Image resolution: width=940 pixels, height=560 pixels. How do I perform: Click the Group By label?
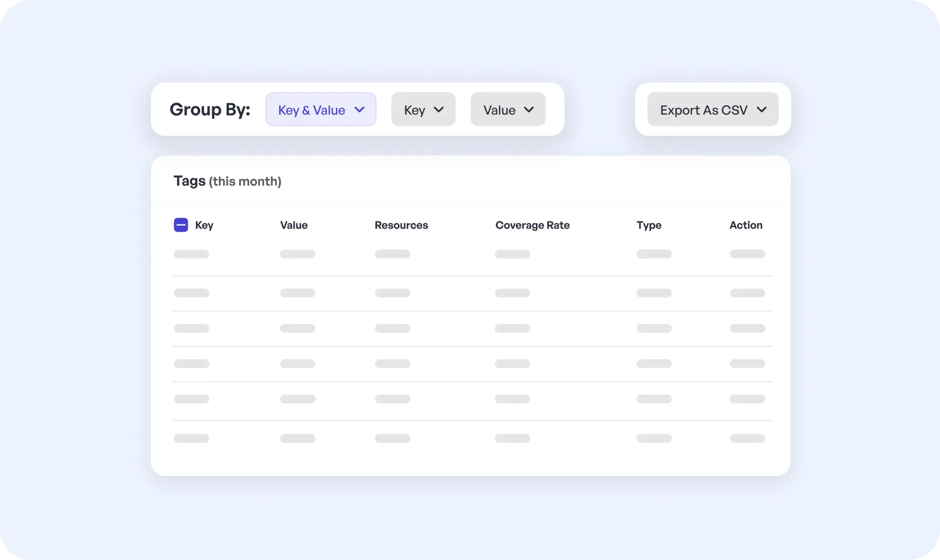pos(210,109)
